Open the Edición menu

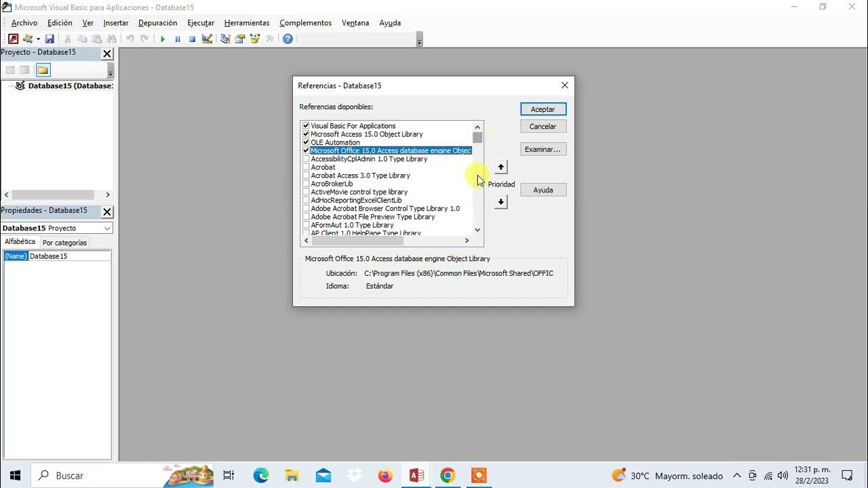[x=60, y=23]
